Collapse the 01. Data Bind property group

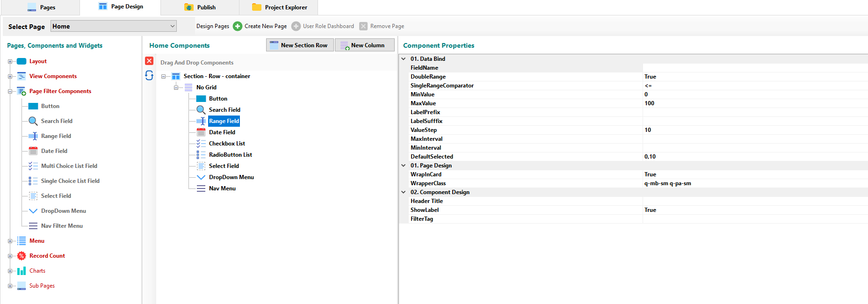tap(404, 59)
